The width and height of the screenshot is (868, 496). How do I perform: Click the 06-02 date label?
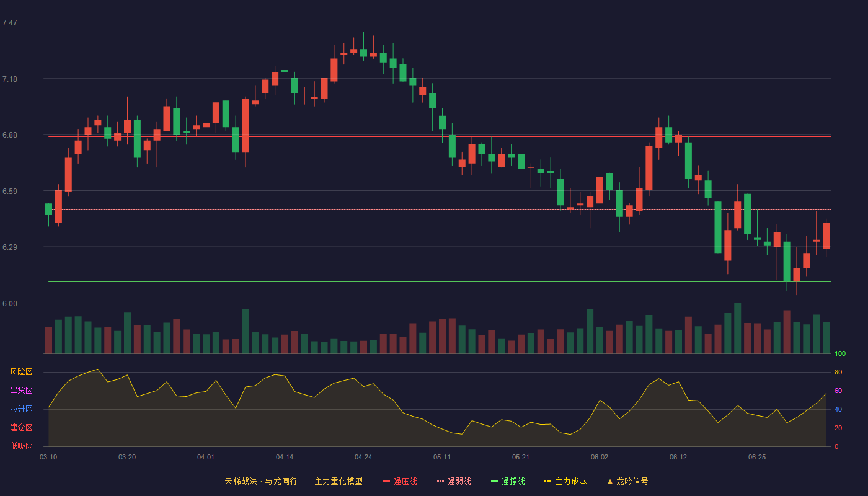tap(600, 457)
